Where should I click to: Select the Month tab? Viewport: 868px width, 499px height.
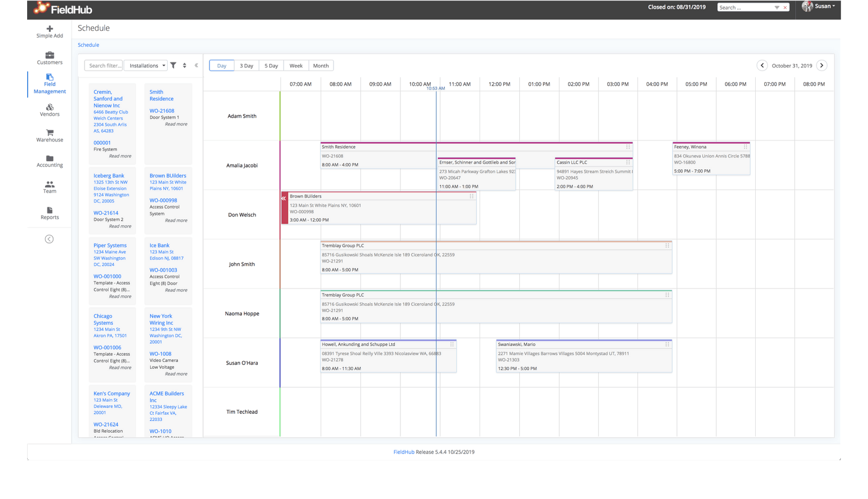(321, 65)
